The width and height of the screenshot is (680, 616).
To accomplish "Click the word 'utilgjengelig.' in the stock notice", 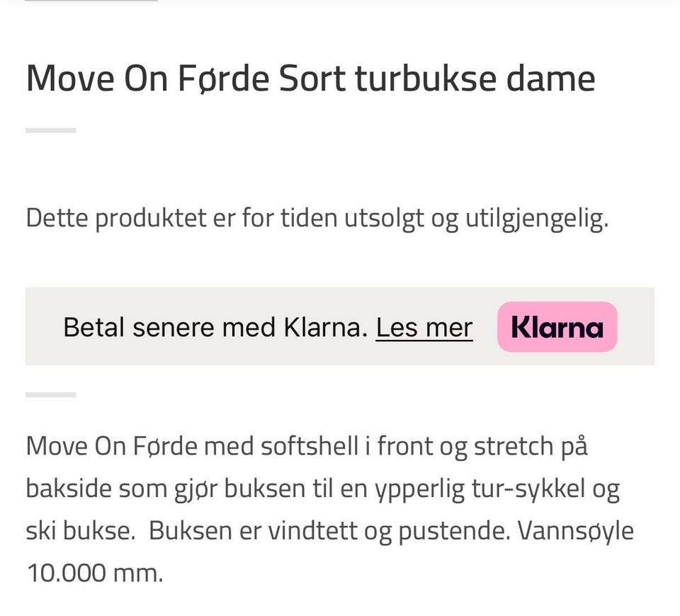I will [538, 218].
